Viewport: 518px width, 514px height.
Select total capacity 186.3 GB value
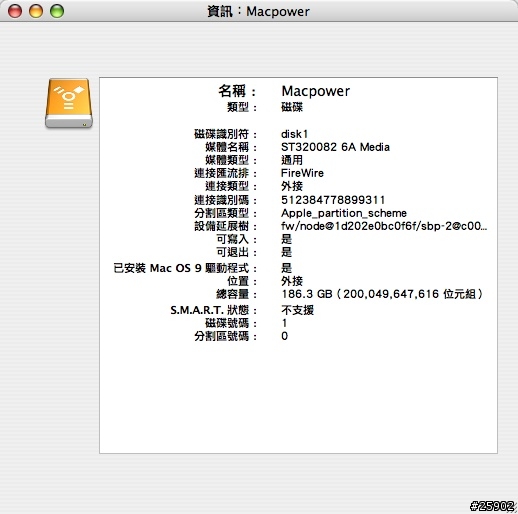(x=382, y=294)
